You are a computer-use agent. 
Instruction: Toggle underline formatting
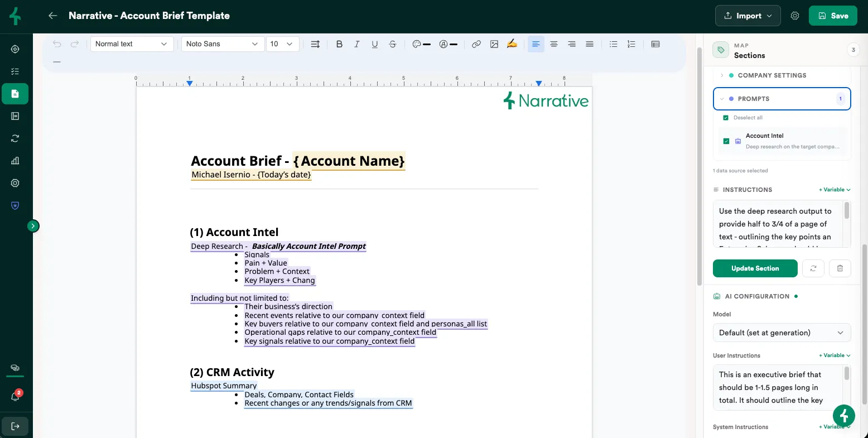[375, 44]
